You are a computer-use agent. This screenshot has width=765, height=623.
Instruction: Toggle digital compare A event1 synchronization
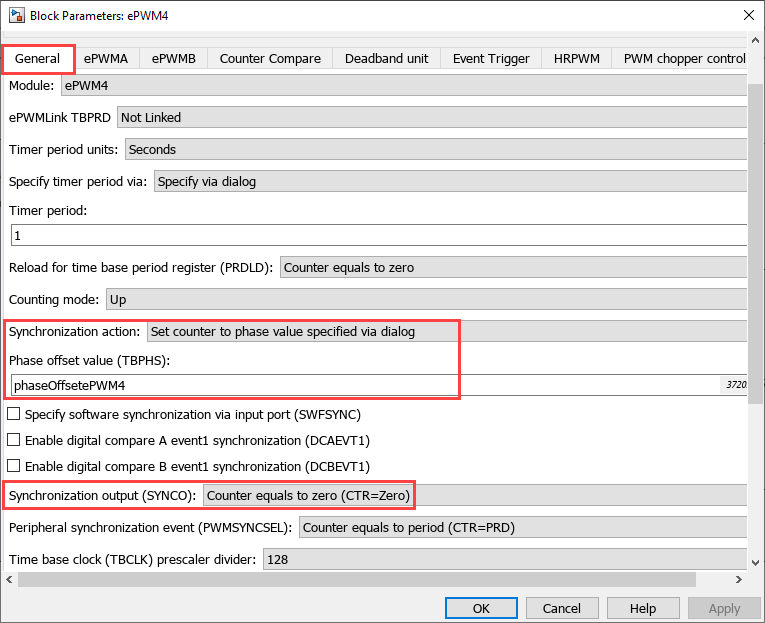[x=14, y=440]
